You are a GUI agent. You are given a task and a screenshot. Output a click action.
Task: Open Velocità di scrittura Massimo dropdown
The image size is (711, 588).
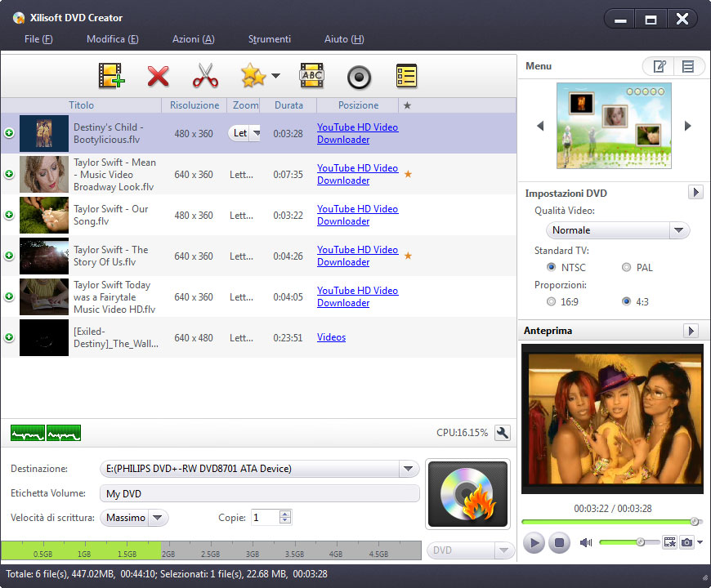click(158, 517)
